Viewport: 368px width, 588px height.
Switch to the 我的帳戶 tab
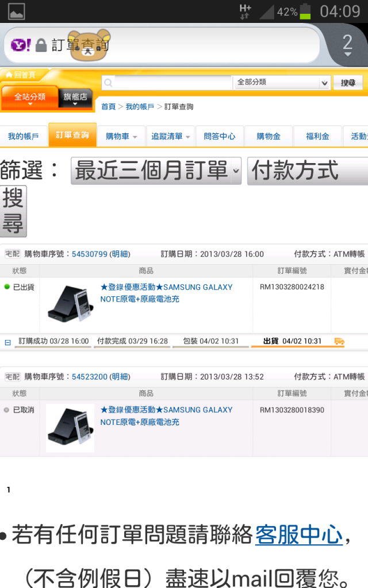[23, 136]
